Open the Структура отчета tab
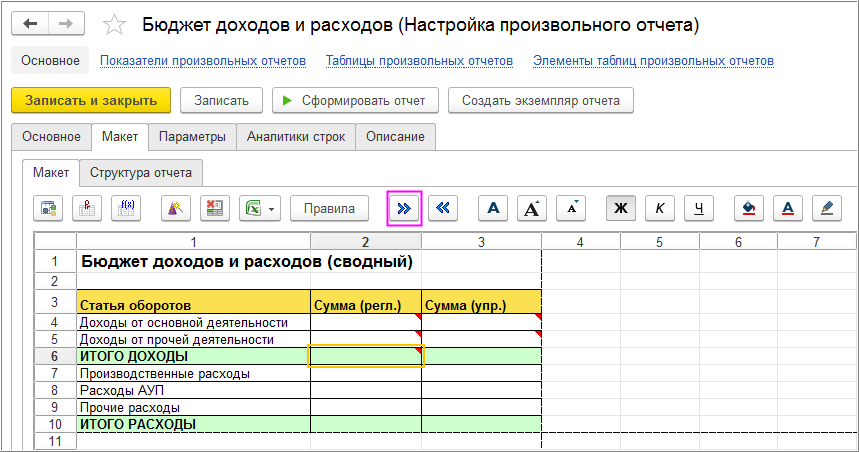Image resolution: width=859 pixels, height=452 pixels. coord(141,172)
